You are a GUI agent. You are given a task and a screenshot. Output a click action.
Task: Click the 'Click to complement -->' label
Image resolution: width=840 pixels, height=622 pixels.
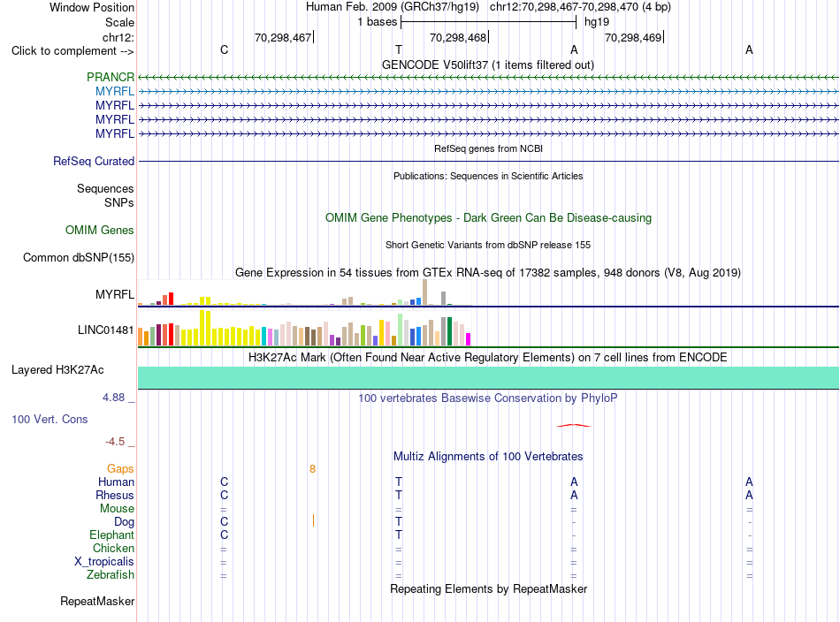pos(73,51)
